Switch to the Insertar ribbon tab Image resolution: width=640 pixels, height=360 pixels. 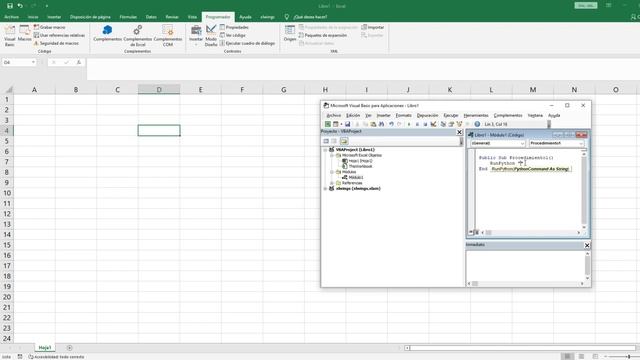pyautogui.click(x=54, y=17)
